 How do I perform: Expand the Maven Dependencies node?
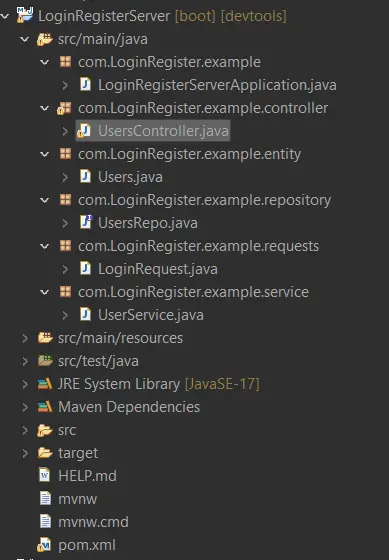click(25, 407)
